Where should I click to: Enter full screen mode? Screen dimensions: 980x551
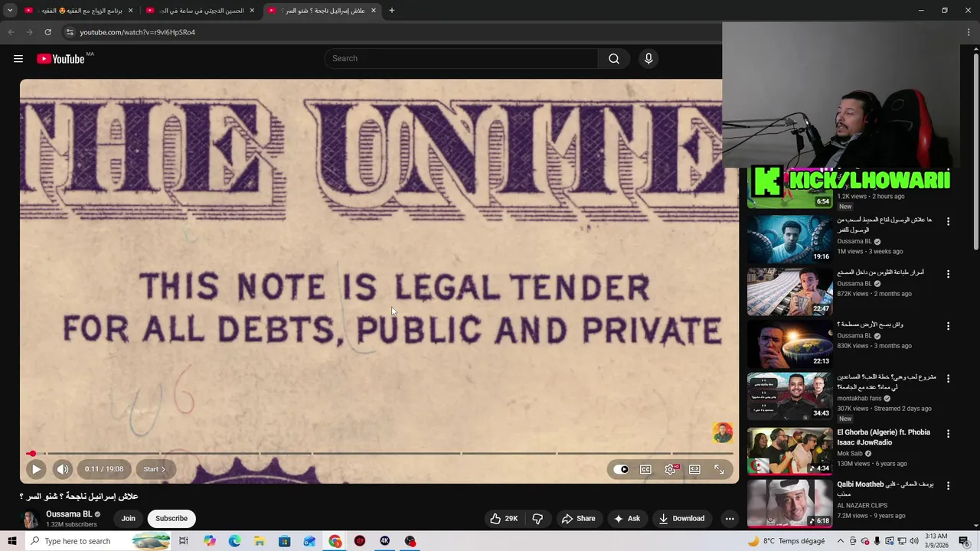(719, 469)
